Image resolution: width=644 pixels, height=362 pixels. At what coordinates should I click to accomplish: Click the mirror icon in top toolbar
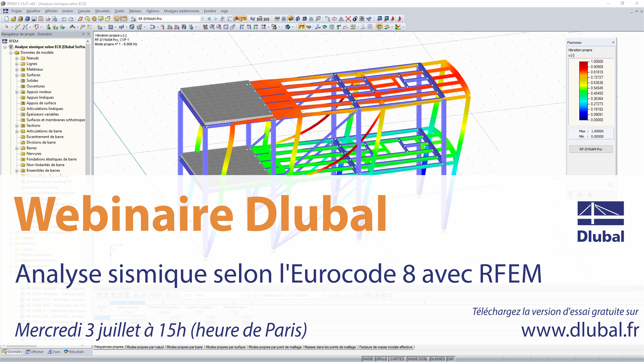coord(341,19)
